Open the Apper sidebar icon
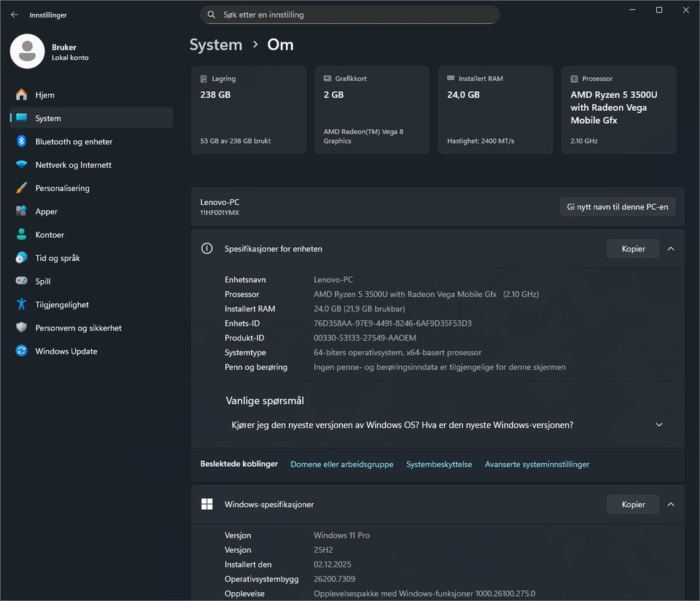Screen dimensions: 700x601 (x=21, y=212)
